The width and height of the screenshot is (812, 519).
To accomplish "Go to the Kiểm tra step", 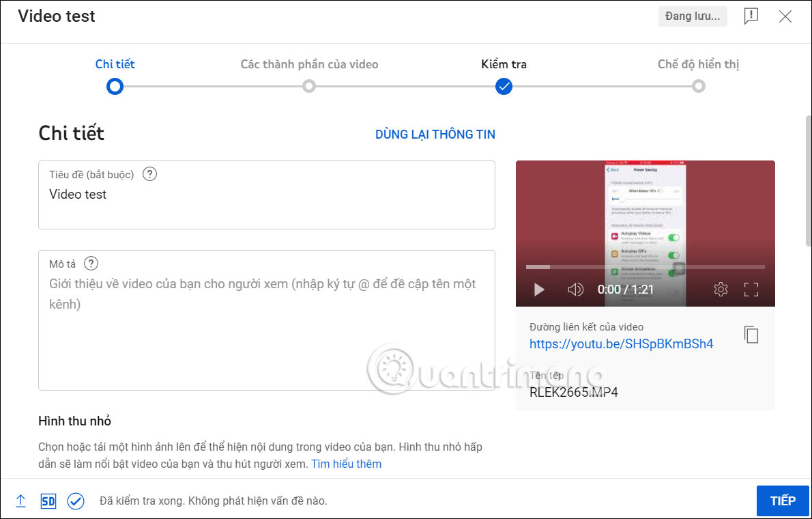I will pyautogui.click(x=504, y=76).
